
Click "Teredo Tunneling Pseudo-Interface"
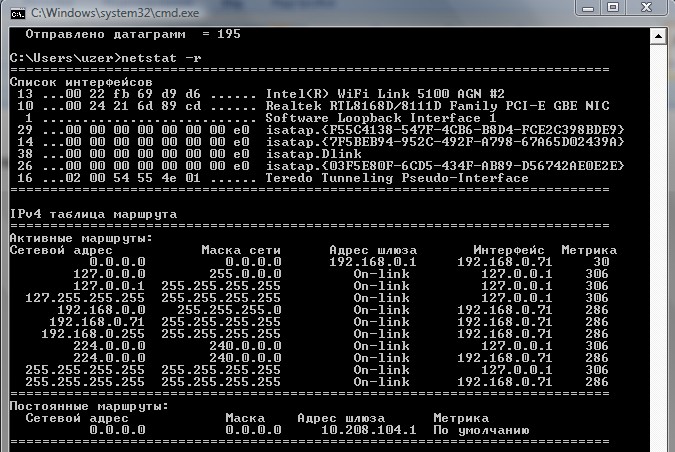396,178
